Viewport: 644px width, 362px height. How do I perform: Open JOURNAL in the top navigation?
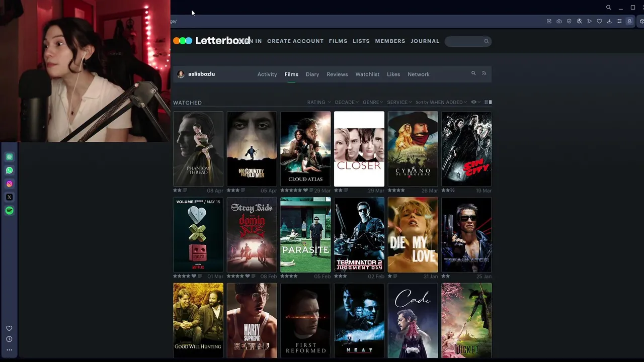pos(425,41)
